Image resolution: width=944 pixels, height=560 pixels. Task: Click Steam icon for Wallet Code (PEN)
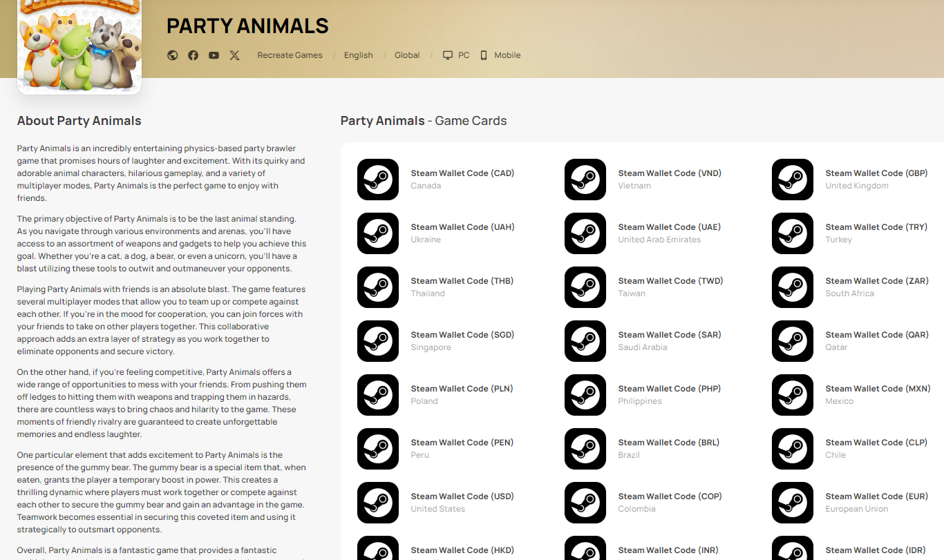378,449
